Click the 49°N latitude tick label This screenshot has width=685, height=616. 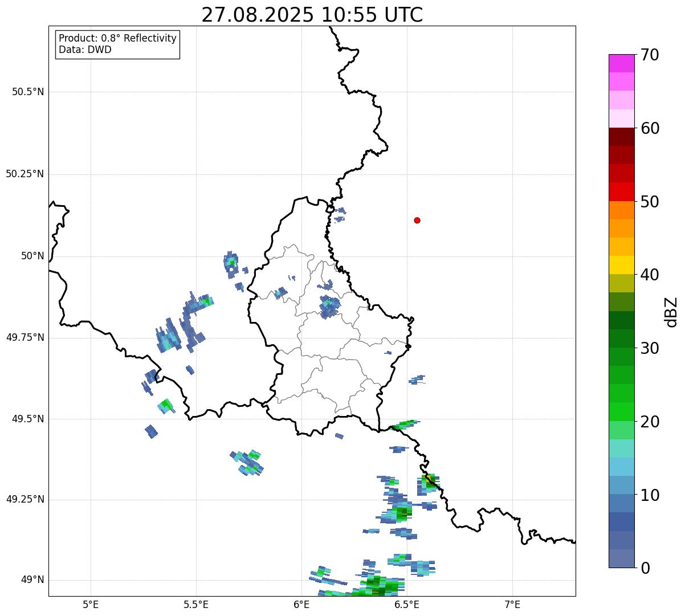(x=32, y=580)
